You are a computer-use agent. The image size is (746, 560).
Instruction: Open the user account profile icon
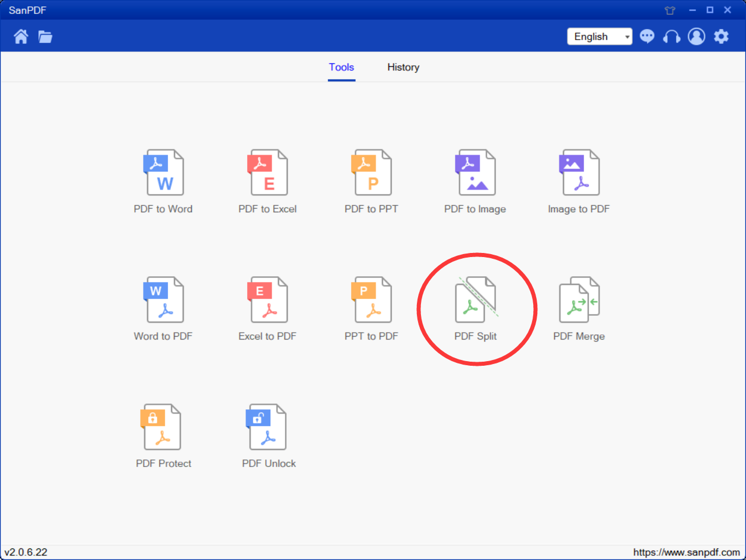point(696,36)
